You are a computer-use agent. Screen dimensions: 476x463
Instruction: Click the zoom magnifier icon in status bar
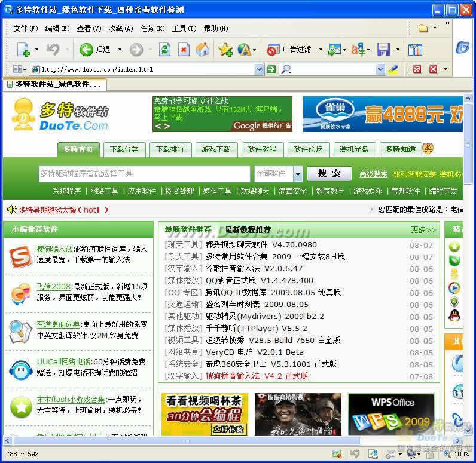pyautogui.click(x=448, y=454)
